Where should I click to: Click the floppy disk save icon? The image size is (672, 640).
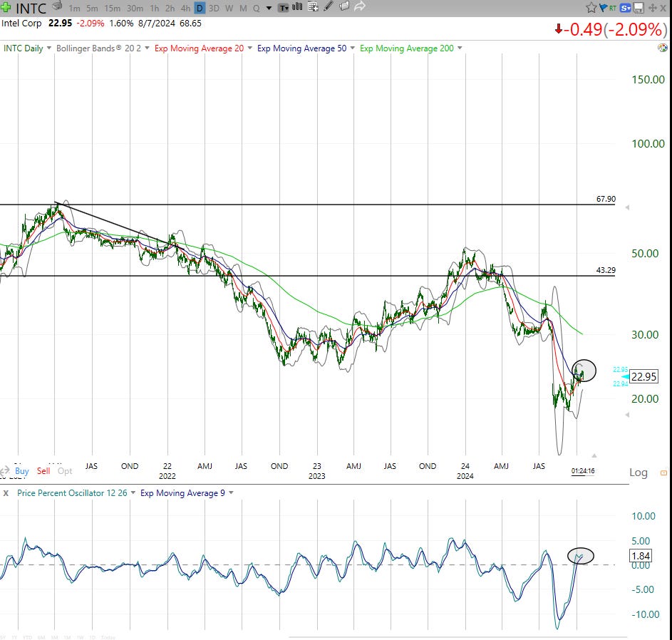[x=639, y=8]
